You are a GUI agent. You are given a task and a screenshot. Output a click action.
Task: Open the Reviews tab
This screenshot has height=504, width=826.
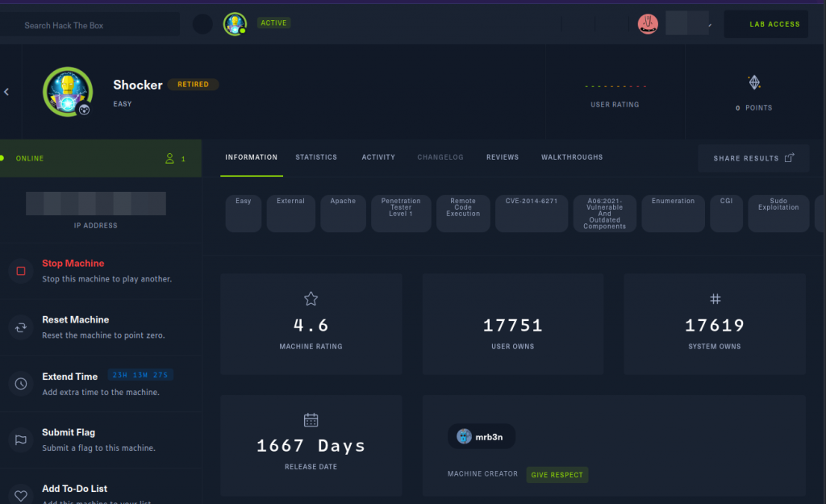pos(503,157)
